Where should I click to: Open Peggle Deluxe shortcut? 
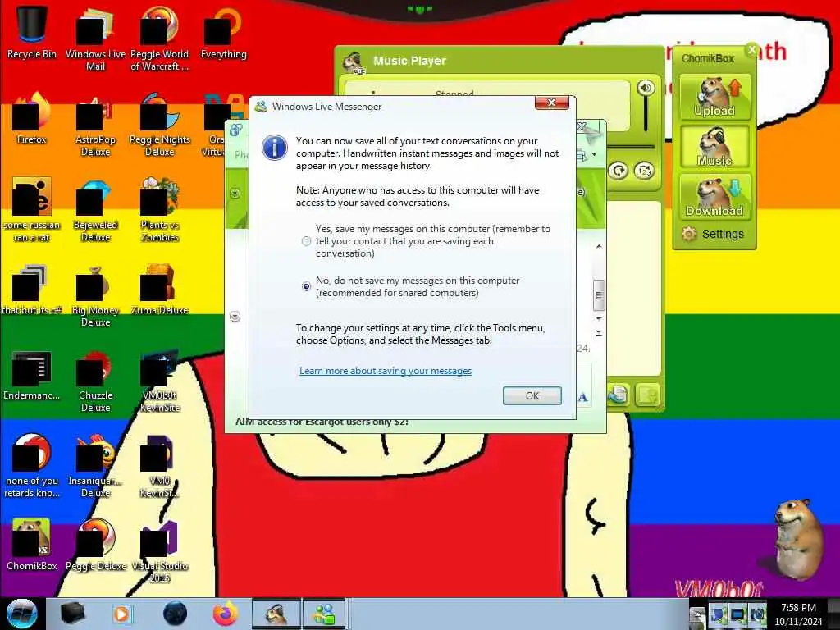coord(95,545)
